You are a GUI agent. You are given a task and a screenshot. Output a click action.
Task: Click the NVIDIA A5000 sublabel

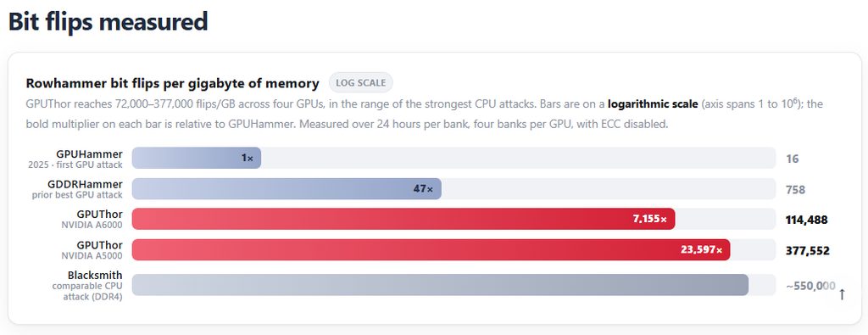92,256
